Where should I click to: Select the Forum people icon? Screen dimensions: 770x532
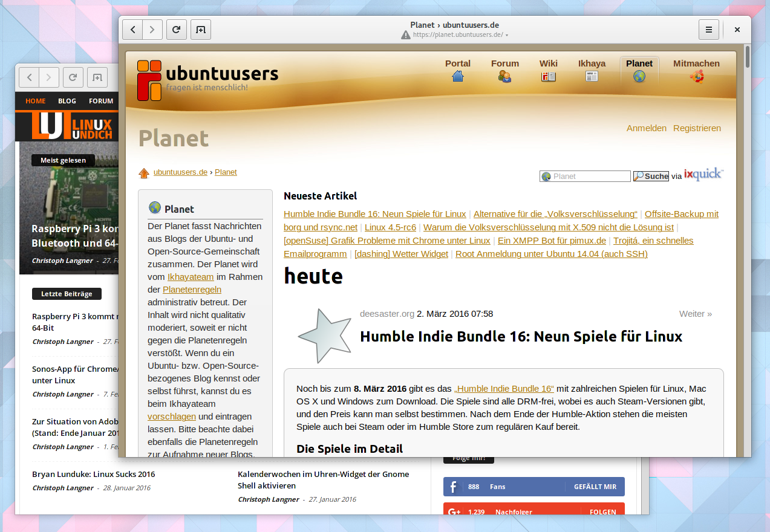(x=504, y=76)
